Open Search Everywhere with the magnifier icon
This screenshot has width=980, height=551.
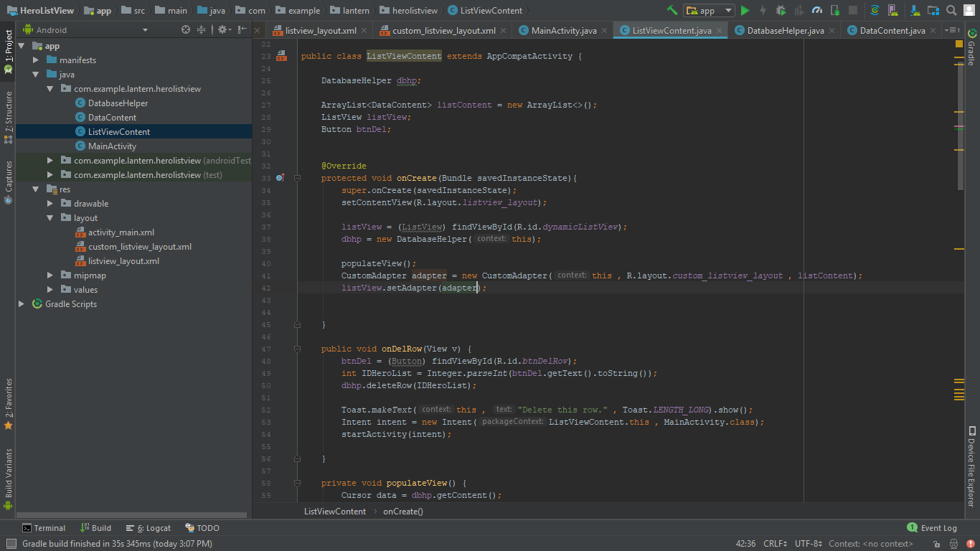coord(951,11)
